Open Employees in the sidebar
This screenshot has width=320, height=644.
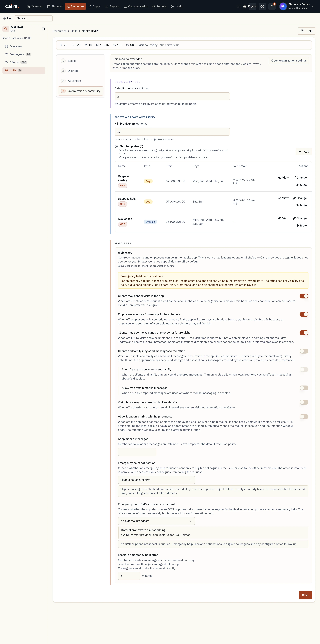(24, 55)
